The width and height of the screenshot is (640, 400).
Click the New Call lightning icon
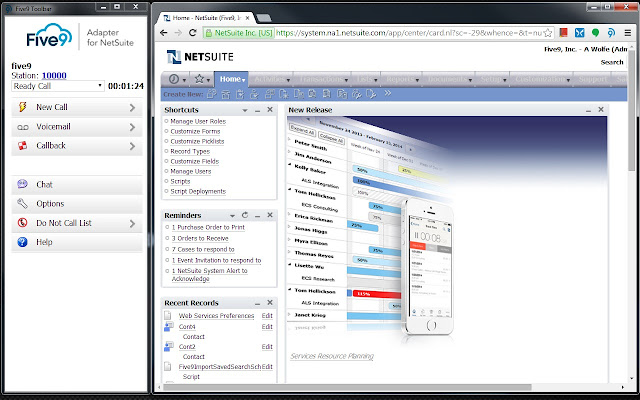(22, 106)
